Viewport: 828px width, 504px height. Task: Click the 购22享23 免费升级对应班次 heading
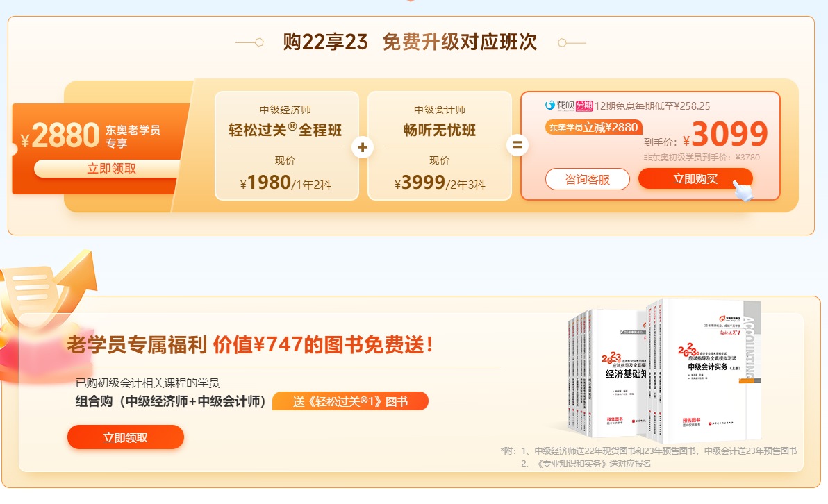(410, 42)
